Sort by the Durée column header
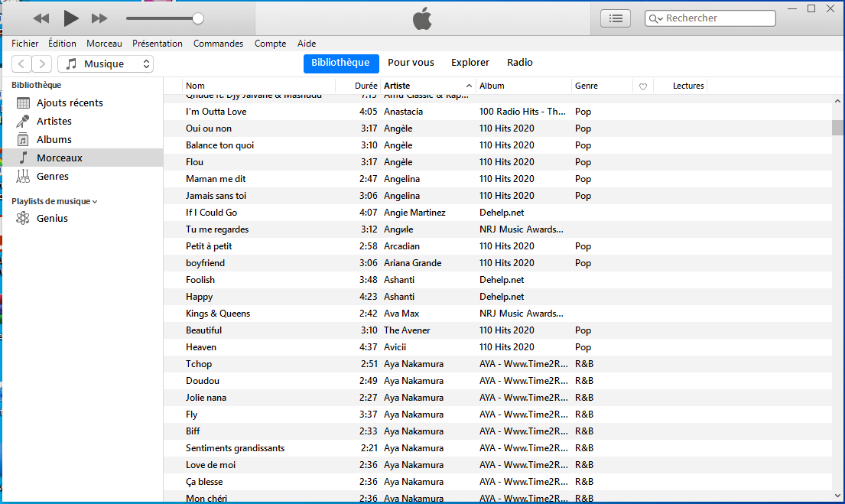This screenshot has width=845, height=504. (x=358, y=86)
